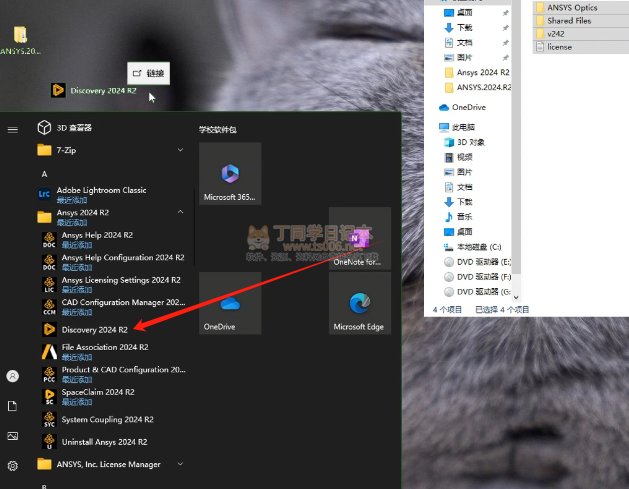Launch Product & CAD Configuration icon
Screen dimensions: 629x489
tap(49, 374)
